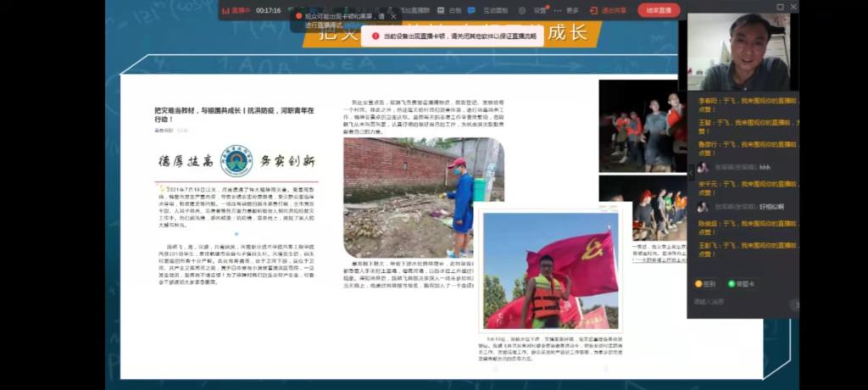Close the presenter camera panel
868x390 pixels.
click(x=793, y=7)
